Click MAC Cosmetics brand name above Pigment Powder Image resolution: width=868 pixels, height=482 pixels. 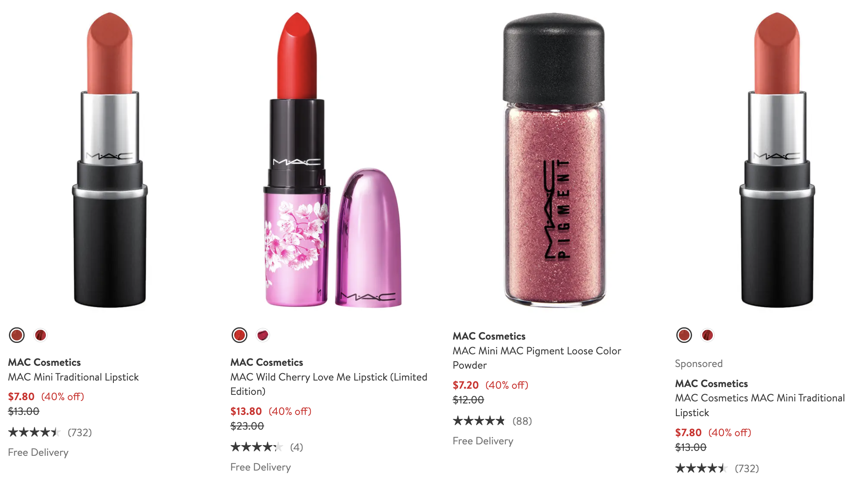[489, 336]
